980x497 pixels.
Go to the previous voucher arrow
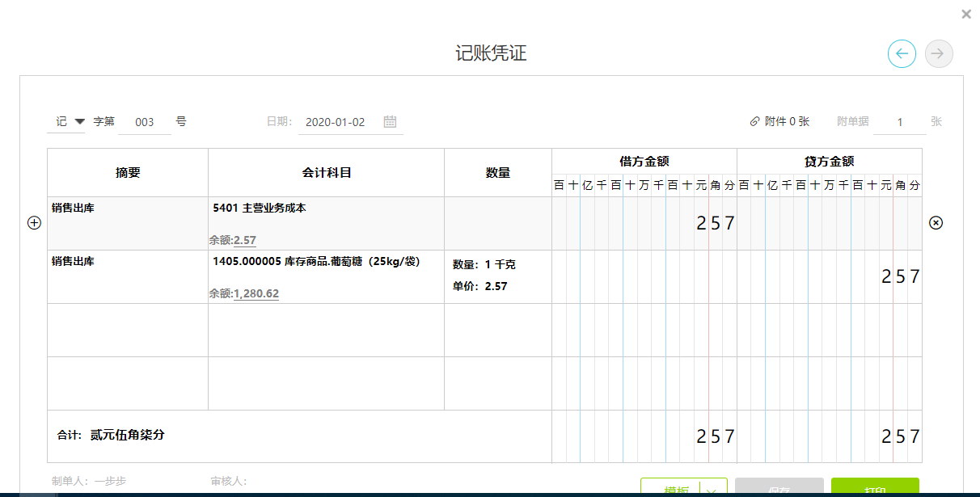pos(902,54)
